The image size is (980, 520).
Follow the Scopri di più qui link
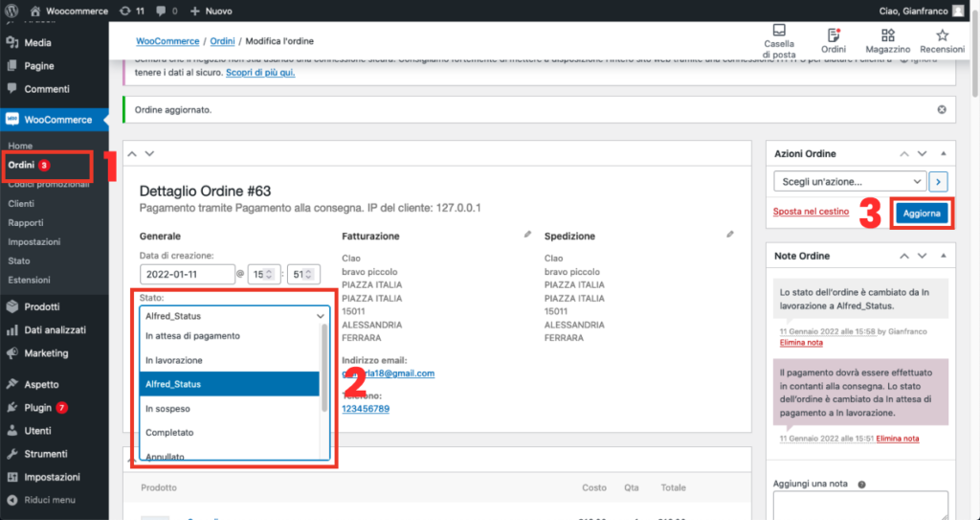tap(260, 73)
